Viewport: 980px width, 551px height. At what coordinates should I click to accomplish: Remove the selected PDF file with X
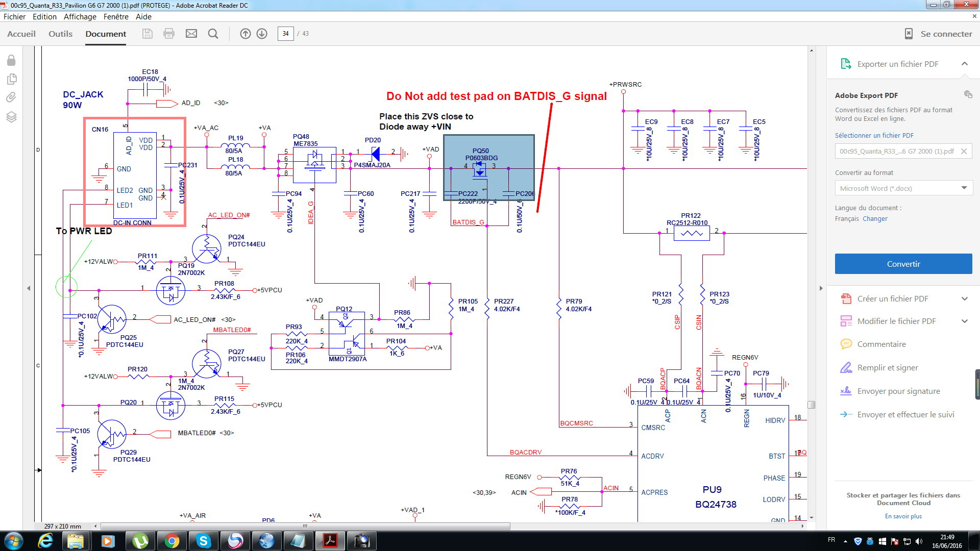pos(964,152)
